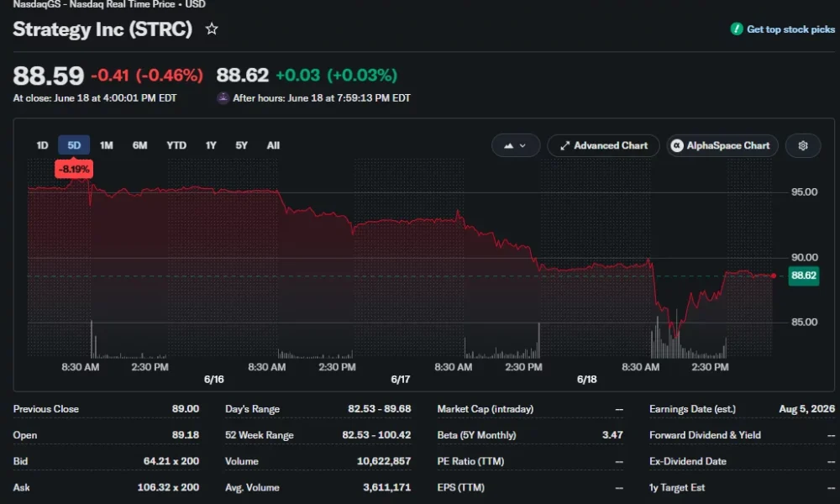
Task: Click the Forward Dividend & Yield label
Action: pyautogui.click(x=705, y=435)
